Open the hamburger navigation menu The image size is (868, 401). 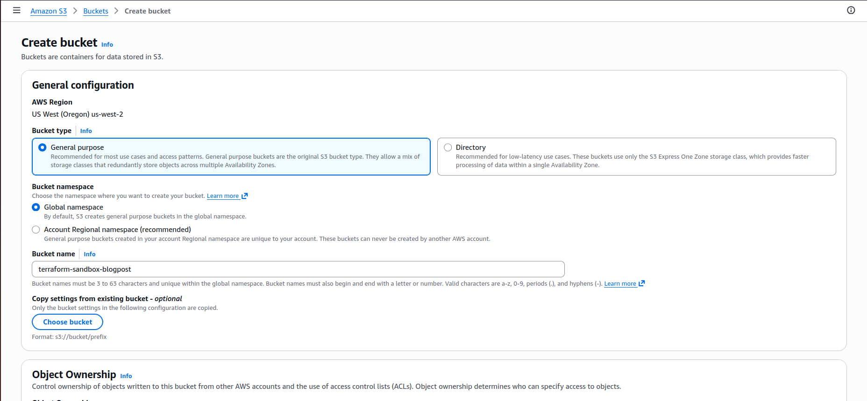pyautogui.click(x=17, y=10)
